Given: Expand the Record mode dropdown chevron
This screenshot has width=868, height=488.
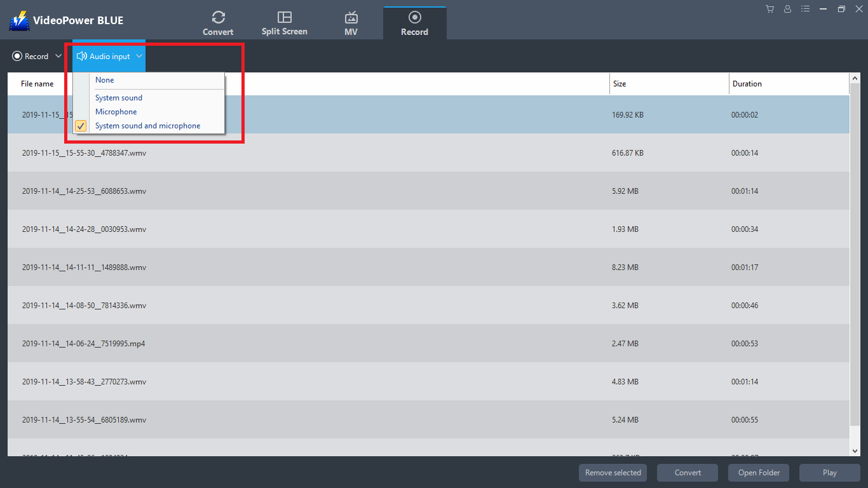Looking at the screenshot, I should 58,56.
